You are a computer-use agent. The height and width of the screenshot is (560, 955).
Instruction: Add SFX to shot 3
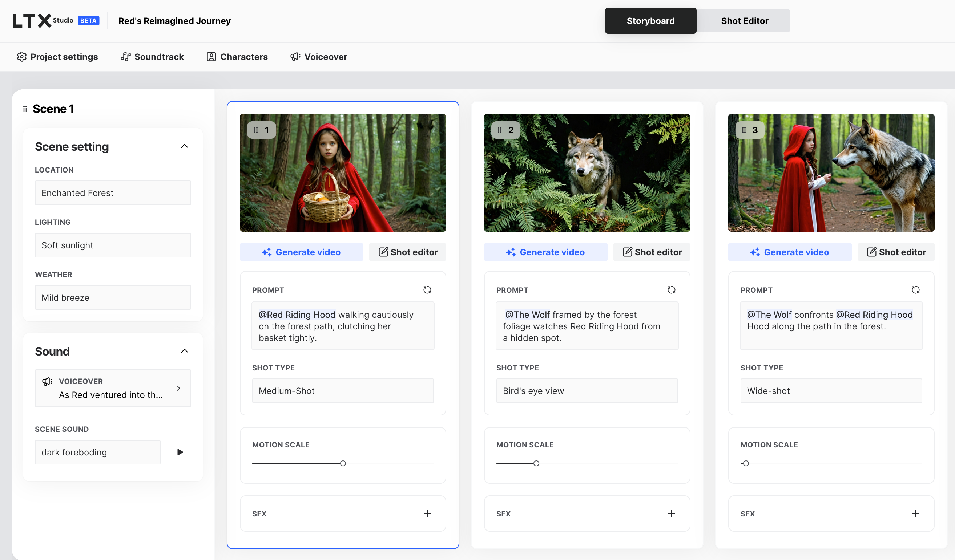point(915,514)
